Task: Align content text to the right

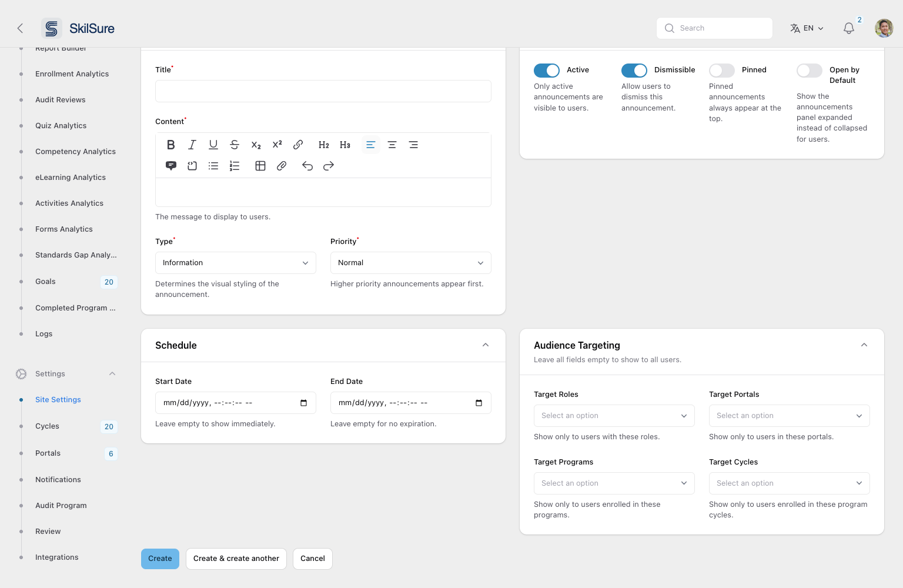Action: [413, 145]
